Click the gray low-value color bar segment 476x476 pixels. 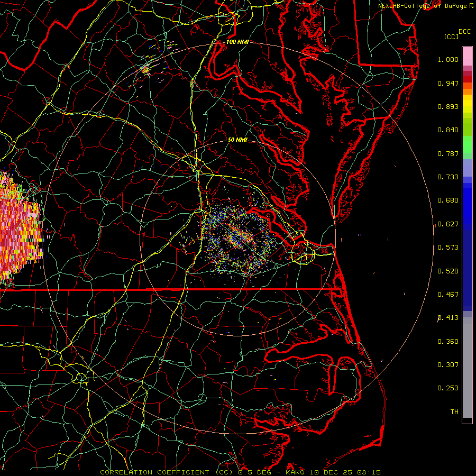[467, 368]
